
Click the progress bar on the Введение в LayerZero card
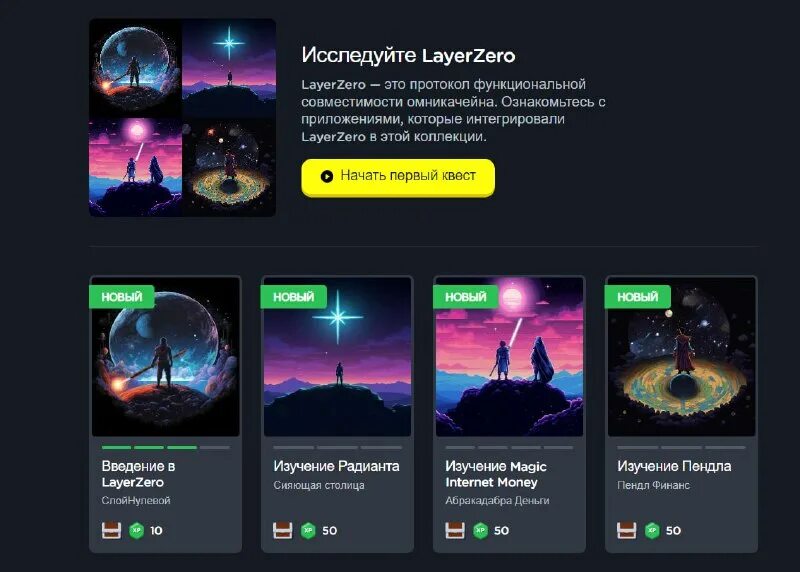[165, 447]
